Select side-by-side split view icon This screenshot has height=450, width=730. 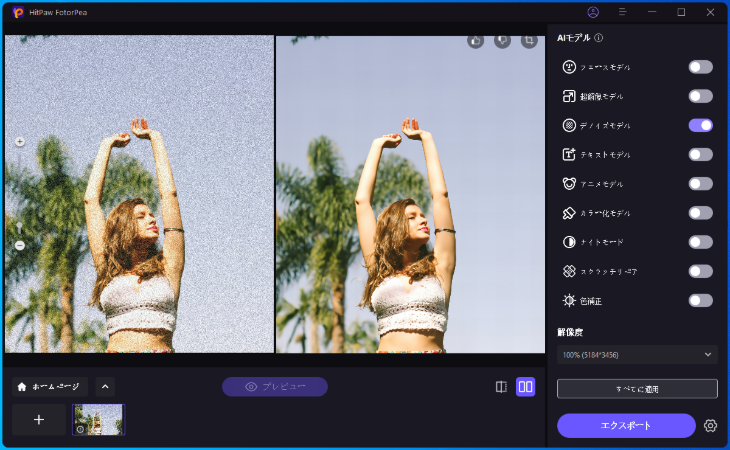[525, 387]
